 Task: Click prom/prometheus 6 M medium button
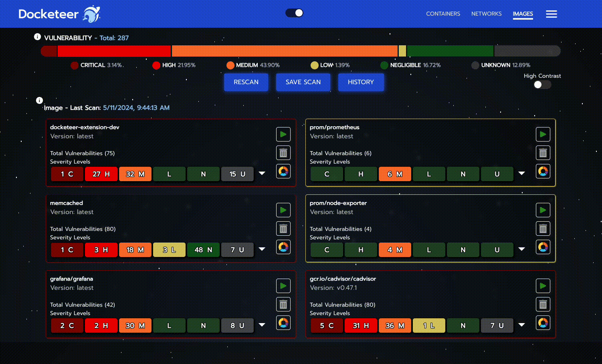point(395,174)
